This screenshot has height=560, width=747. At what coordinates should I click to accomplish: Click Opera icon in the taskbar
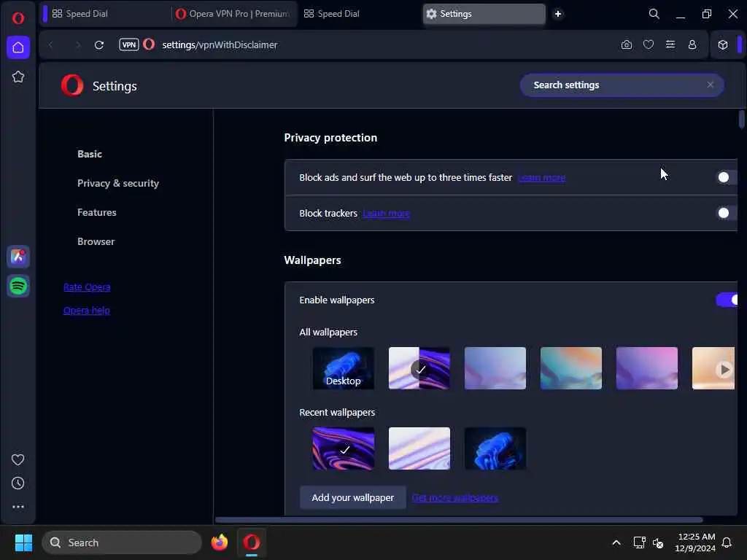click(x=252, y=542)
